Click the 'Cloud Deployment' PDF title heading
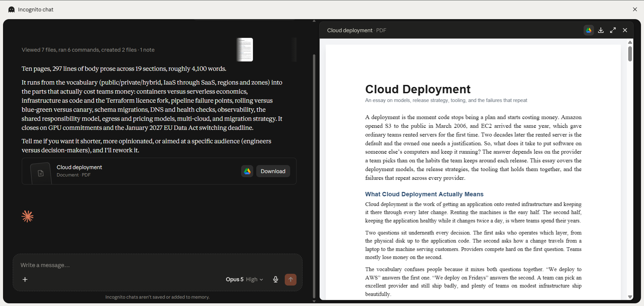 [x=418, y=89]
